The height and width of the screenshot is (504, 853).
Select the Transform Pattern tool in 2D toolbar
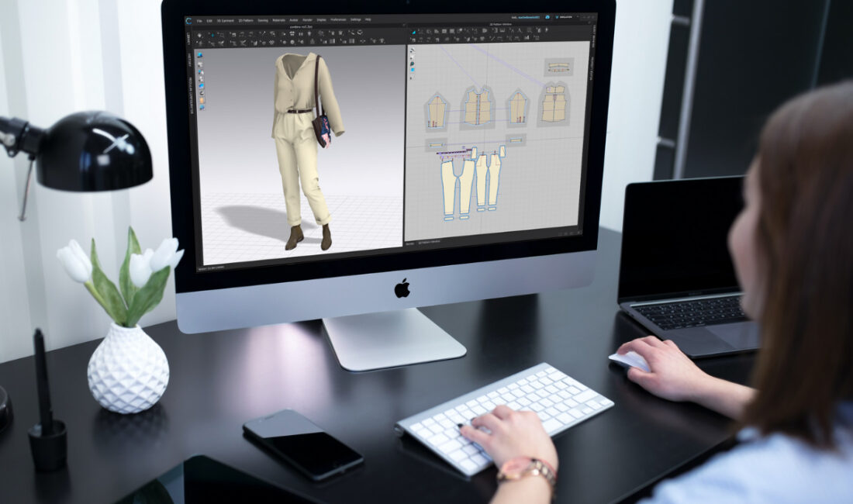pos(415,32)
